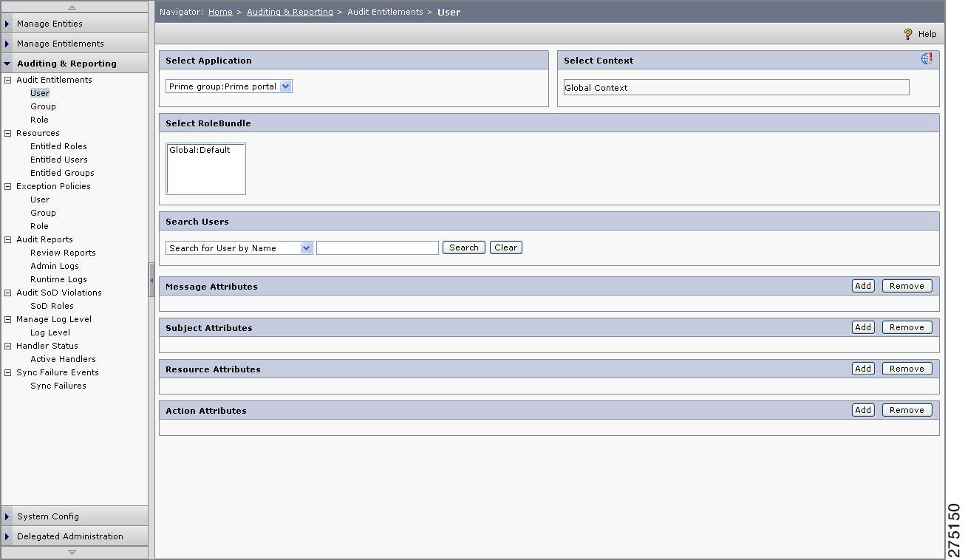Select Role under Exception Policies
965x560 pixels.
(39, 226)
